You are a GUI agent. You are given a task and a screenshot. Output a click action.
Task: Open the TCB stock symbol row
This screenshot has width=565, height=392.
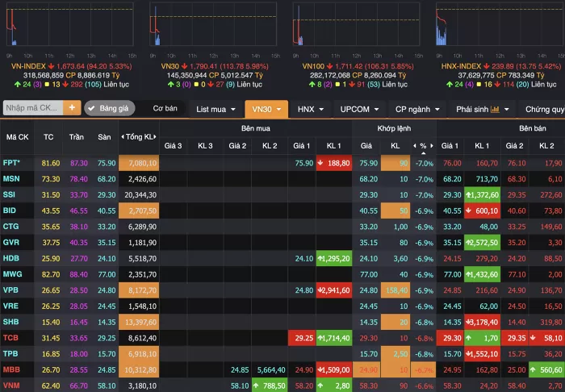[x=10, y=337]
